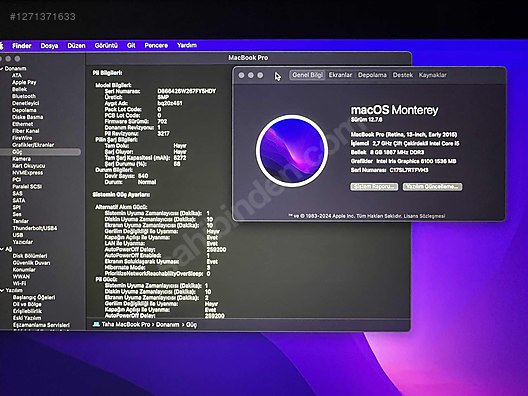Select Dil ve Bölge in the sidebar

[27, 304]
